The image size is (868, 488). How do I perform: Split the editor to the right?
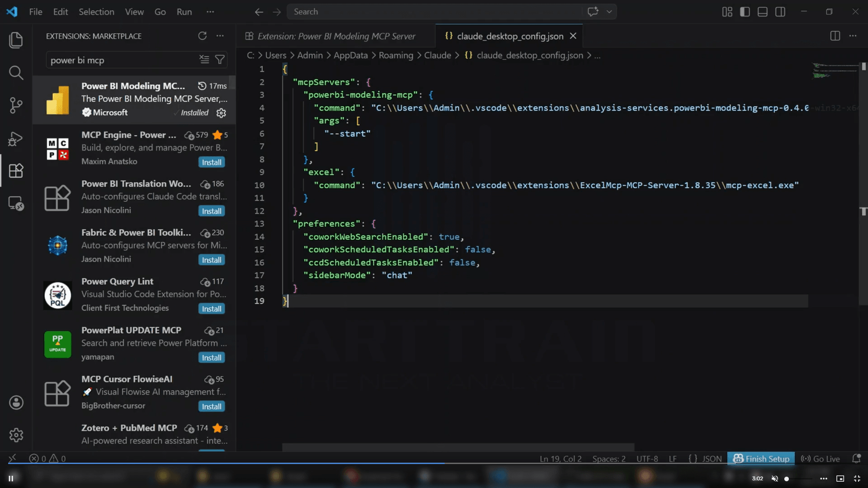coord(835,36)
